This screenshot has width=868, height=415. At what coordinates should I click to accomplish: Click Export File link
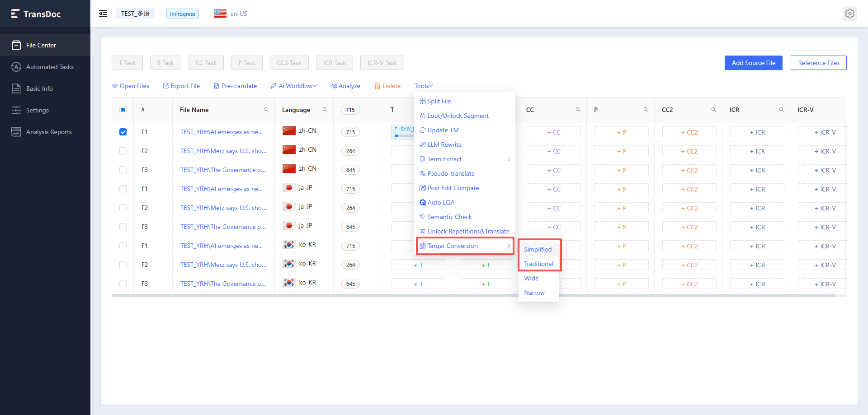181,86
